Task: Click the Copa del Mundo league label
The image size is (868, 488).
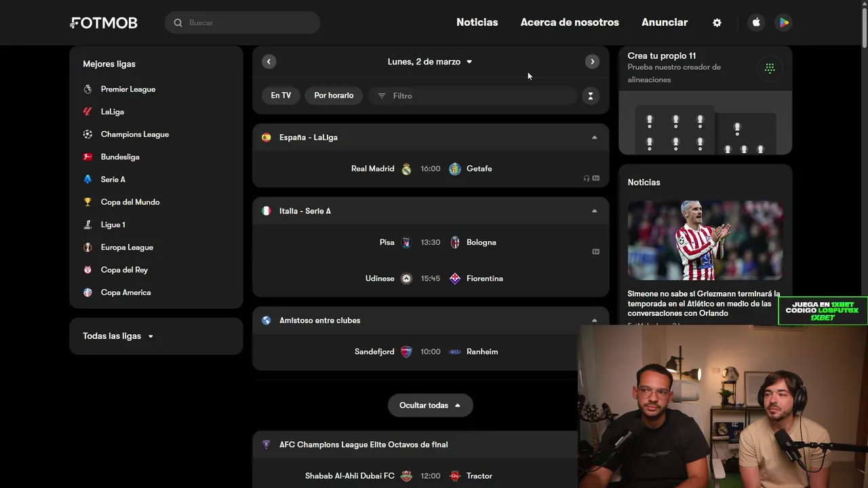Action: [130, 202]
